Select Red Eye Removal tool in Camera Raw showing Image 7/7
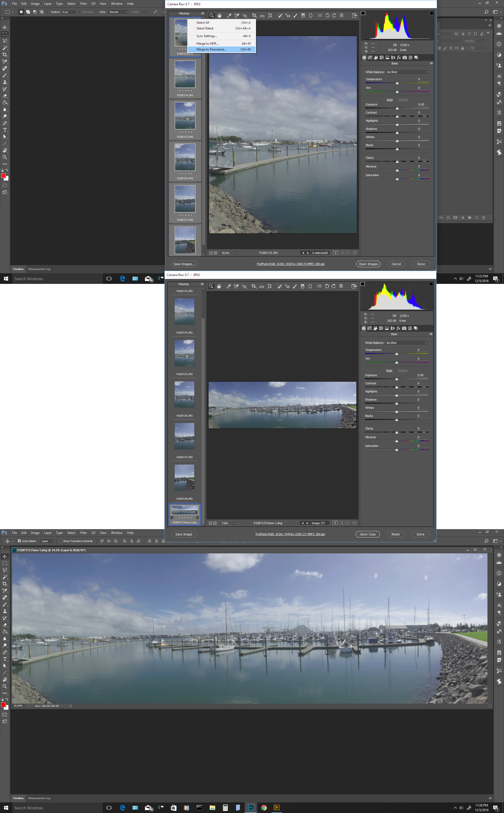The width and height of the screenshot is (504, 813). tap(287, 286)
